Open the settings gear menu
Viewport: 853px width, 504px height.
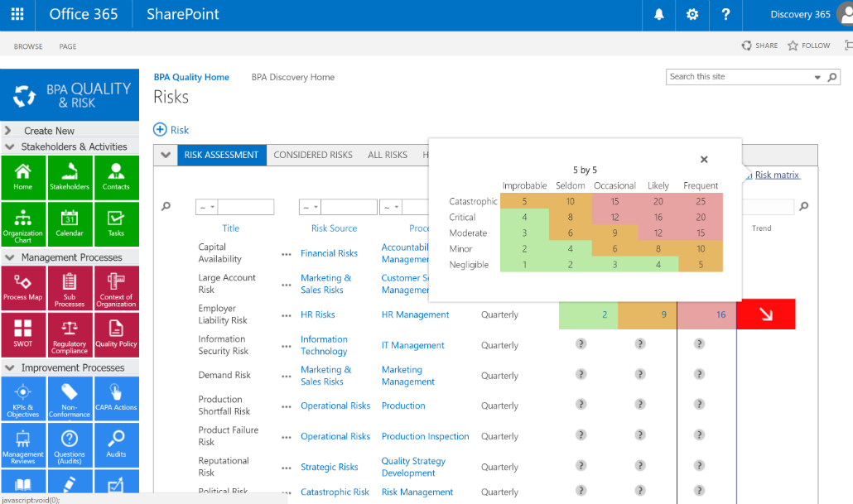click(x=692, y=15)
